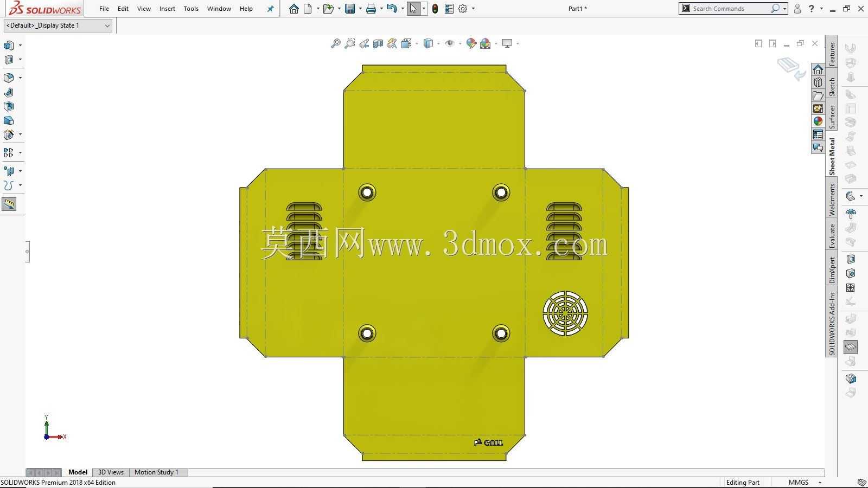Open dropdown arrow beside Options gear
The image size is (868, 488).
473,9
